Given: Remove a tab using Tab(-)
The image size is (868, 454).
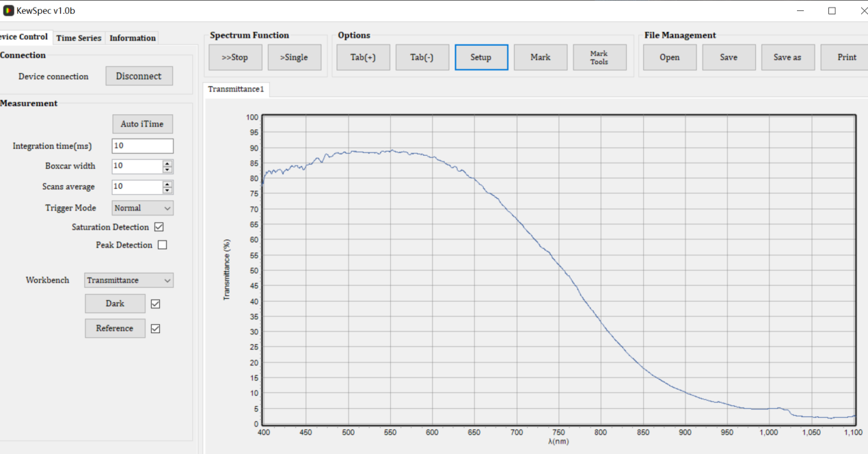Looking at the screenshot, I should pyautogui.click(x=422, y=57).
